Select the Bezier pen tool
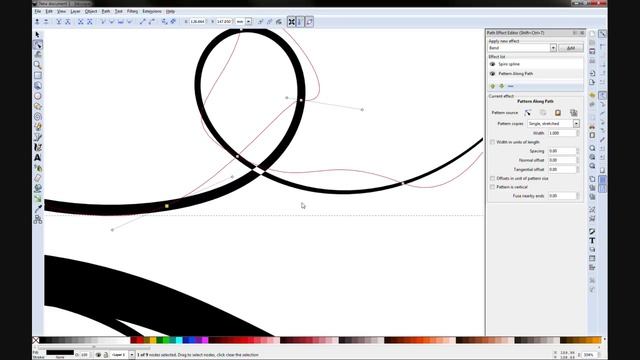Viewport: 640px width, 360px height. (x=38, y=137)
